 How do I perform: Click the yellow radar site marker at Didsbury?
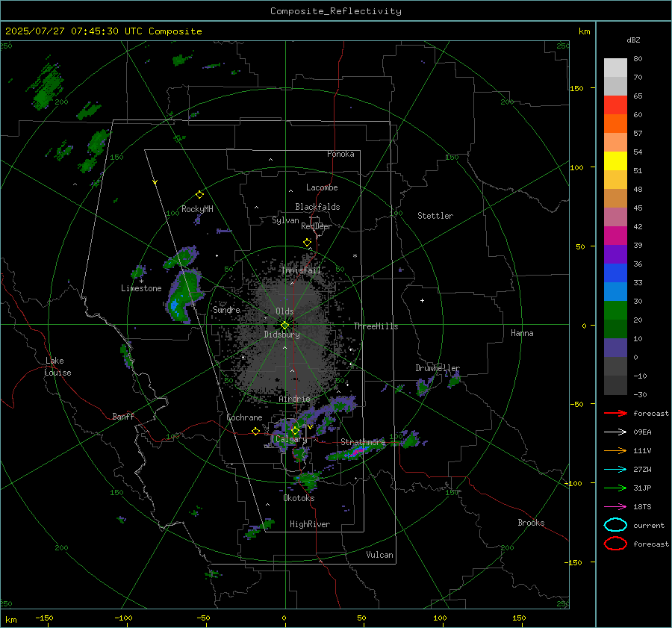(x=284, y=326)
